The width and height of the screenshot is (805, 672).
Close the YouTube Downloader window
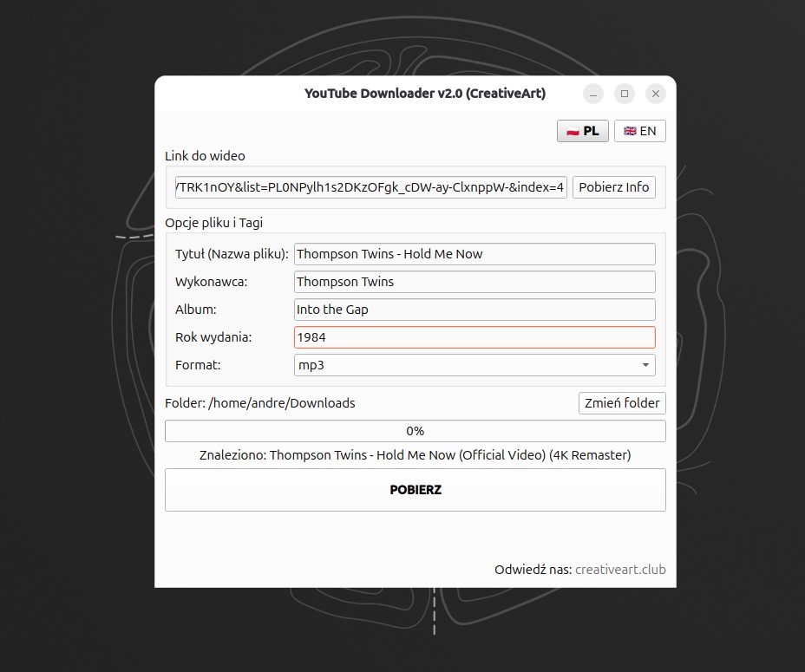click(x=656, y=94)
